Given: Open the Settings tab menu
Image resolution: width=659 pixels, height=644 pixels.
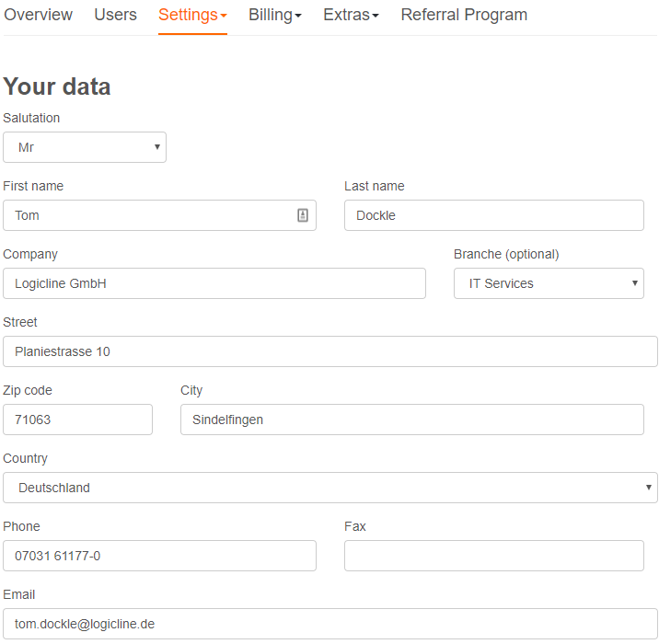Looking at the screenshot, I should click(x=192, y=15).
